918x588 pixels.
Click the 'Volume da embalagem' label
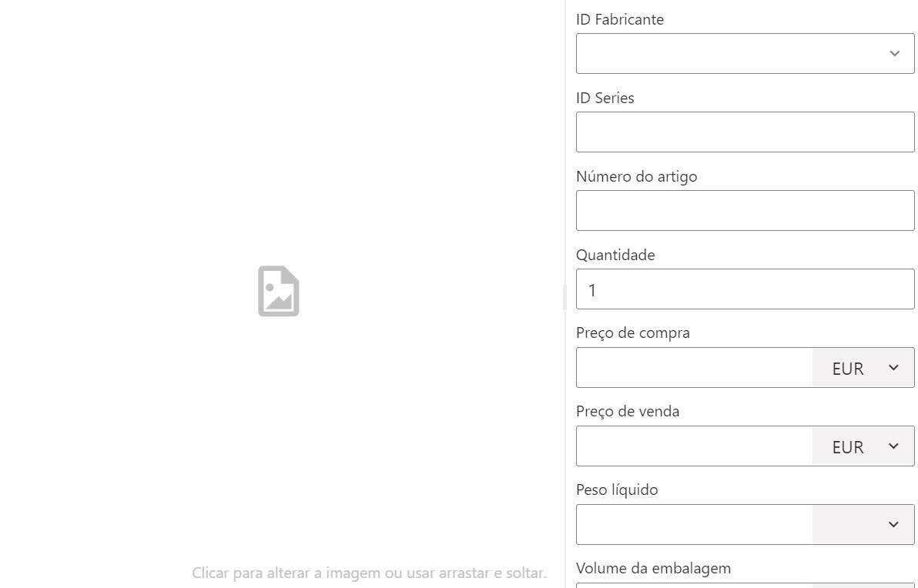[653, 568]
